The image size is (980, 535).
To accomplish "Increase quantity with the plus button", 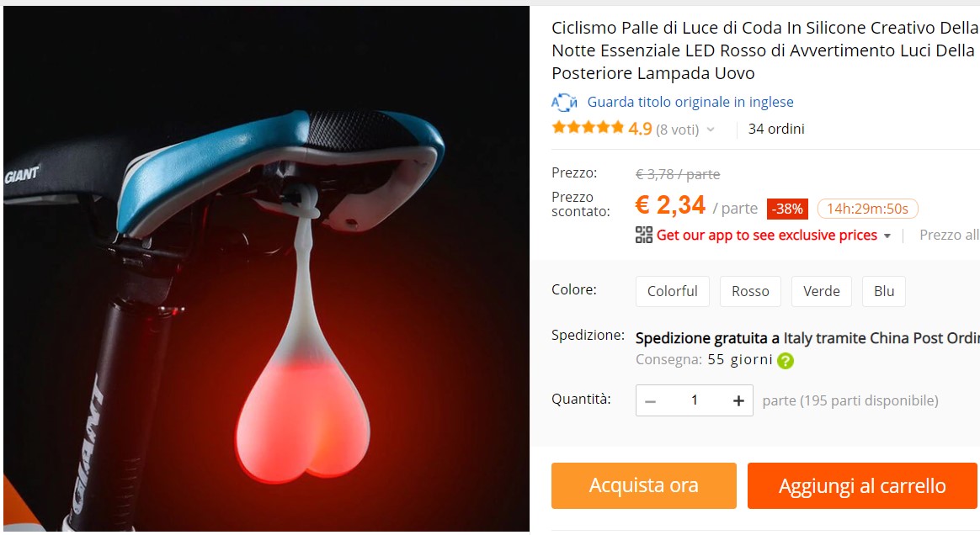I will 738,400.
